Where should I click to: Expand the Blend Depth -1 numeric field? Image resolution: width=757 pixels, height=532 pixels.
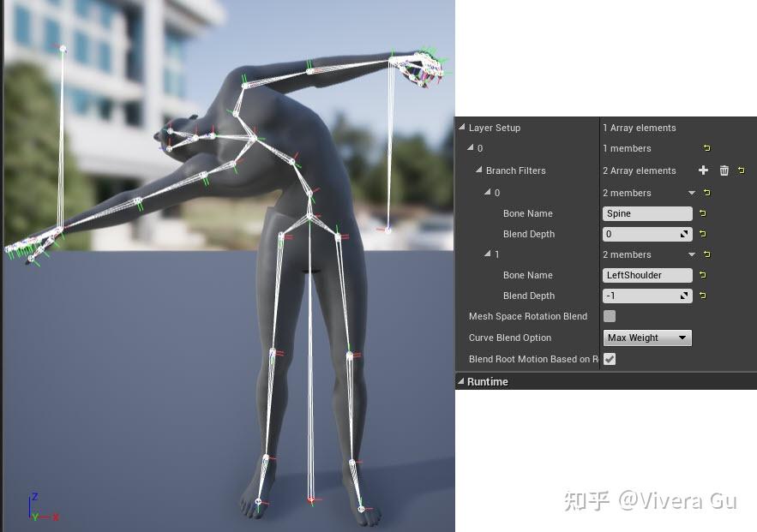pyautogui.click(x=684, y=296)
